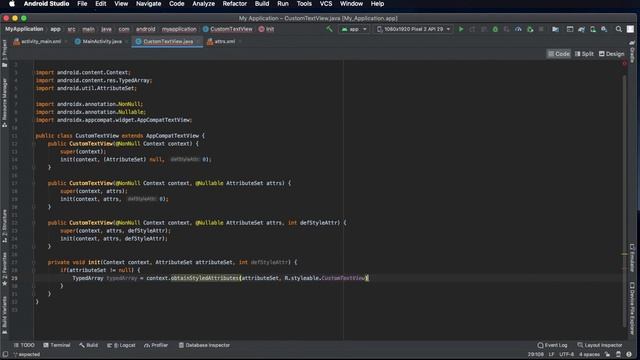Click MyApplication breadcrumb in navigation bar
This screenshot has height=360, width=640.
[24, 29]
